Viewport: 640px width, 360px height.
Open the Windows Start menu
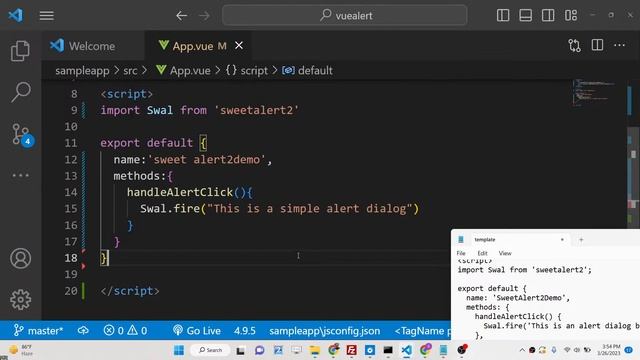pos(179,350)
